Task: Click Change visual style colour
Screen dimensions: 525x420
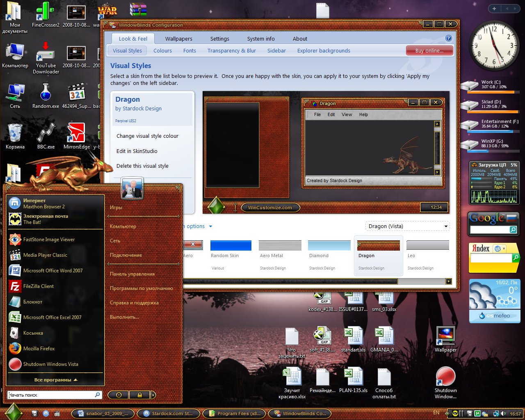Action: (x=147, y=136)
